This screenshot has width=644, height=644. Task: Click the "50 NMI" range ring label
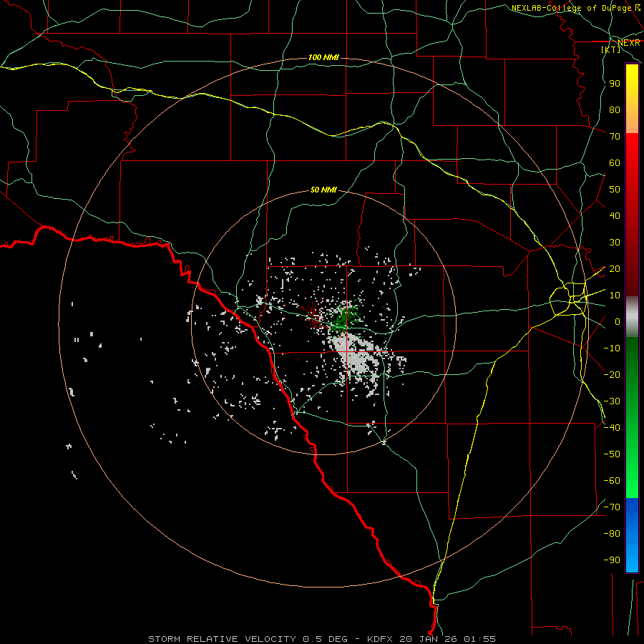click(x=323, y=190)
